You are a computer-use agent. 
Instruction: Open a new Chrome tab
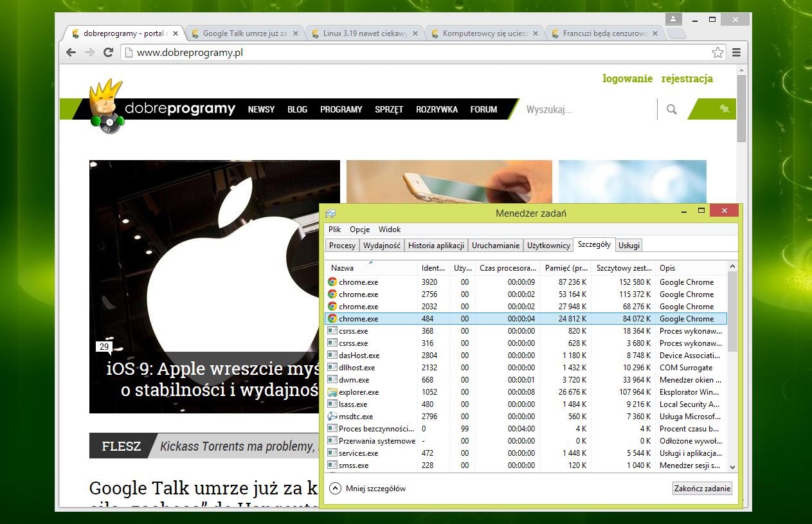(676, 34)
